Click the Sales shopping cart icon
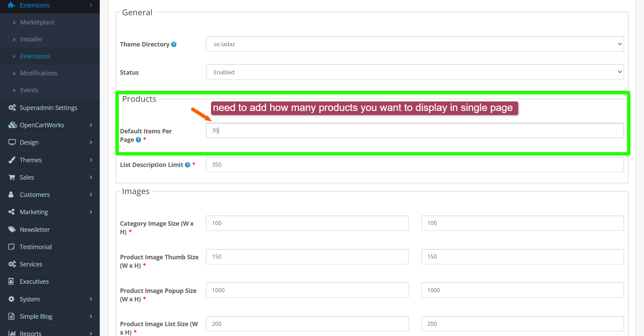This screenshot has width=644, height=336. [x=12, y=177]
